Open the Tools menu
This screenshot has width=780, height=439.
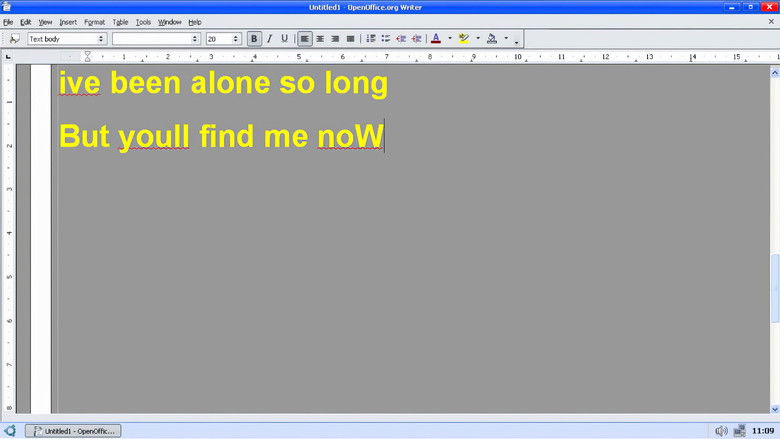click(x=143, y=21)
